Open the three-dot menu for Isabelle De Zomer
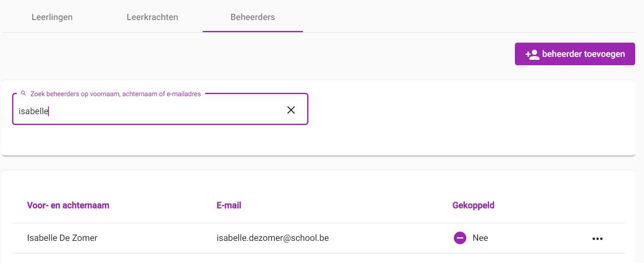 tap(597, 238)
